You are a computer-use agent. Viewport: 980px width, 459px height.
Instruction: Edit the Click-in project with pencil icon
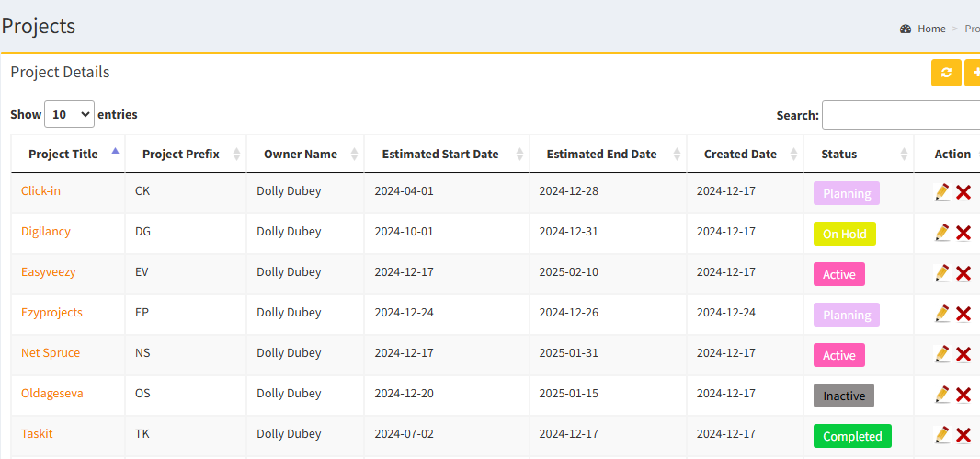pyautogui.click(x=941, y=191)
